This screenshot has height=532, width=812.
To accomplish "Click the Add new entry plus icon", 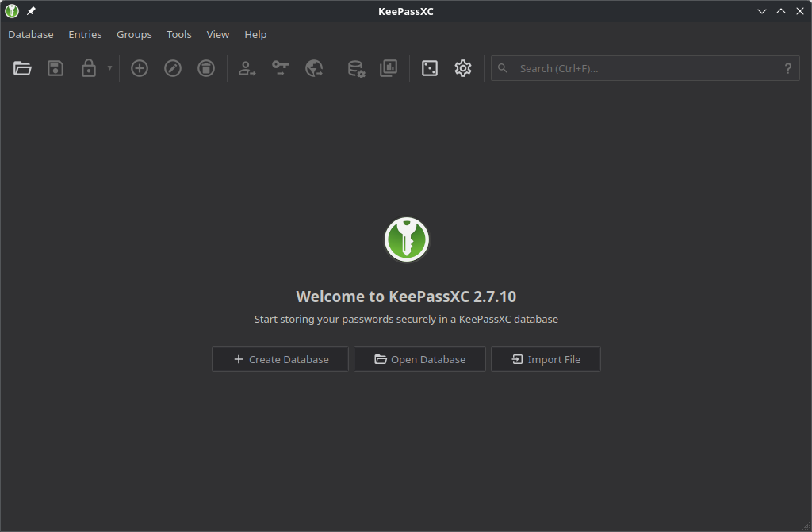I will point(140,68).
